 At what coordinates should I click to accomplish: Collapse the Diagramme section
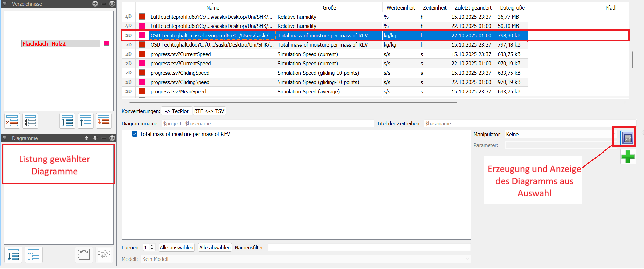pos(5,138)
